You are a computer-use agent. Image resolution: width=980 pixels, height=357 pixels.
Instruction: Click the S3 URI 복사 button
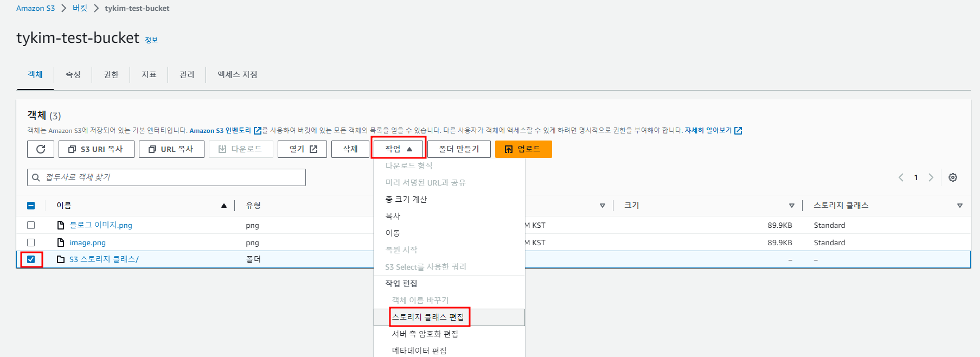click(x=97, y=149)
